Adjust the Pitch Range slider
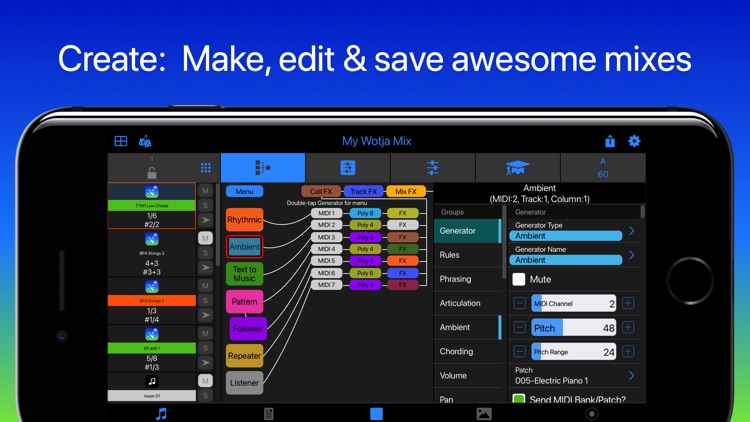This screenshot has height=422, width=750. point(574,352)
